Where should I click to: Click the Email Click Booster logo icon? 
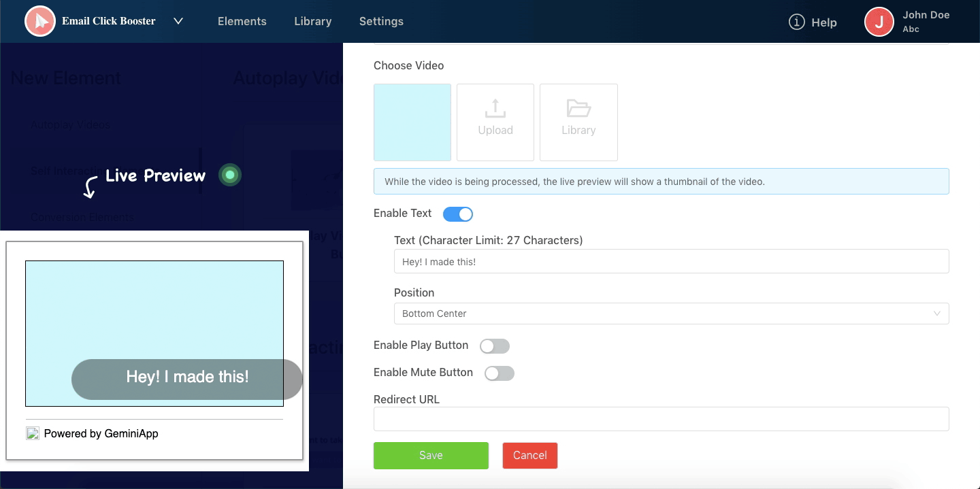click(40, 21)
